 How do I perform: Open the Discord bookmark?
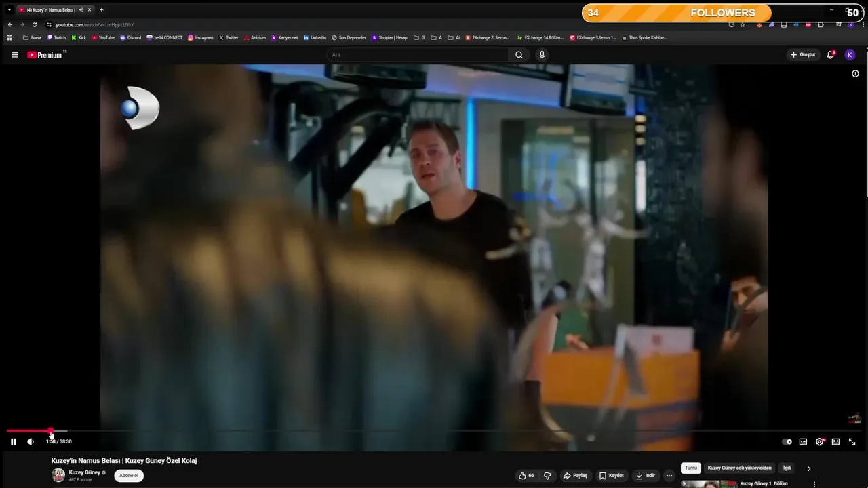(130, 37)
